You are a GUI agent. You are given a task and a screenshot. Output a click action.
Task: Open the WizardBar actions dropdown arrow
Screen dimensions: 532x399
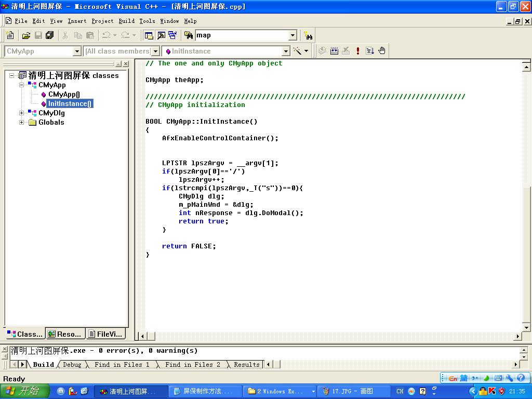tap(306, 51)
